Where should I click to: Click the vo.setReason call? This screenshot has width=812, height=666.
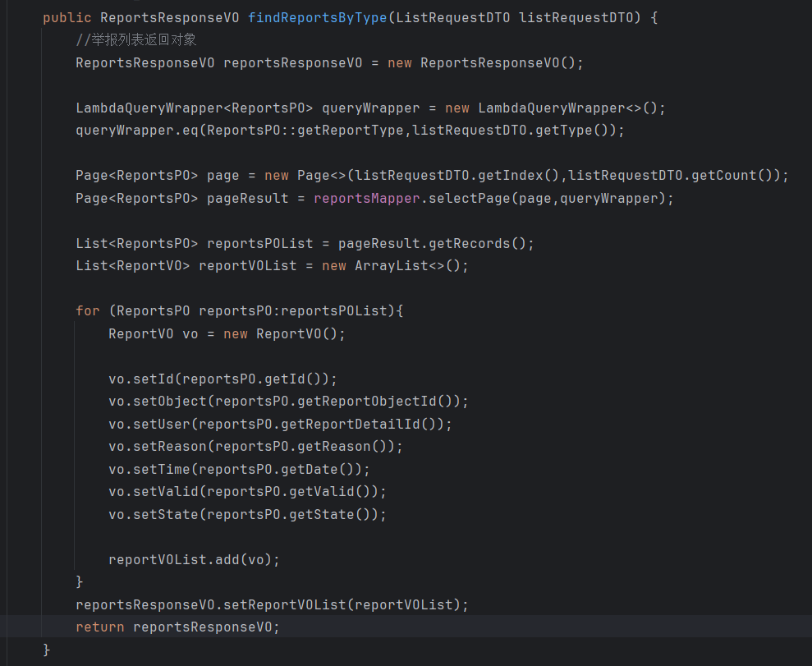tap(158, 446)
